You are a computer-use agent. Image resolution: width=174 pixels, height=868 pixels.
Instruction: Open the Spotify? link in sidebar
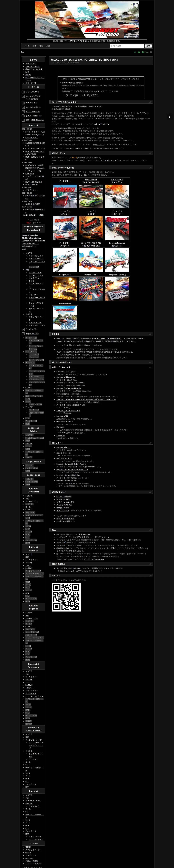29,457
